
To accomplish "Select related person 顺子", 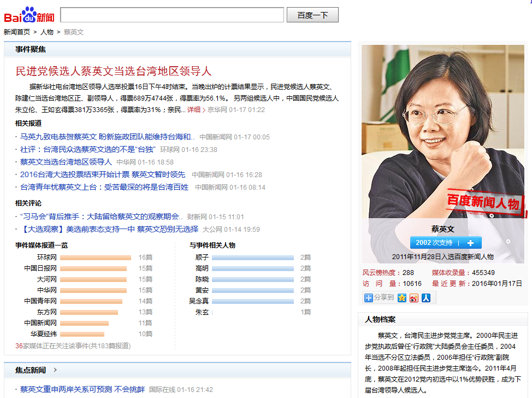I will click(x=202, y=257).
